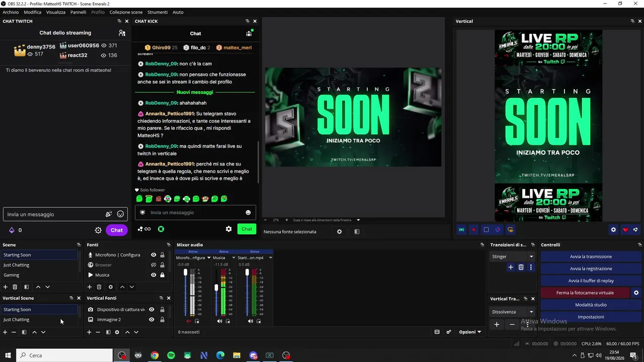The height and width of the screenshot is (362, 644).
Task: Add a source in the Vertical Fonti panel
Action: pyautogui.click(x=89, y=332)
